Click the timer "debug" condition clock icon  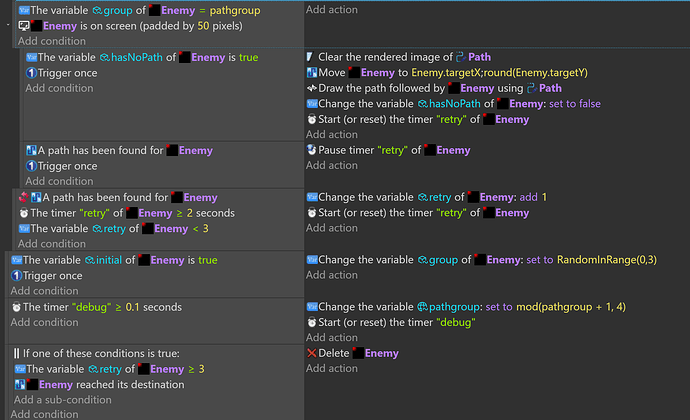click(x=15, y=306)
